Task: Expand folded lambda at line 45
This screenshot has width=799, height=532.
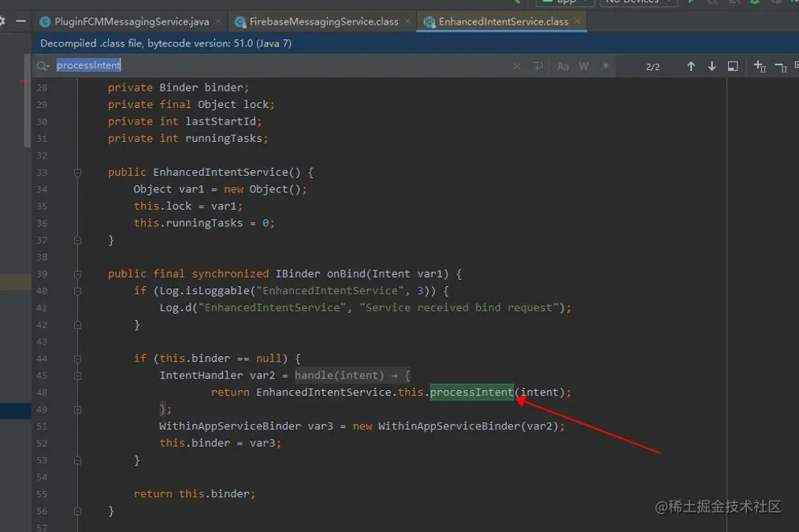Action: pyautogui.click(x=77, y=376)
